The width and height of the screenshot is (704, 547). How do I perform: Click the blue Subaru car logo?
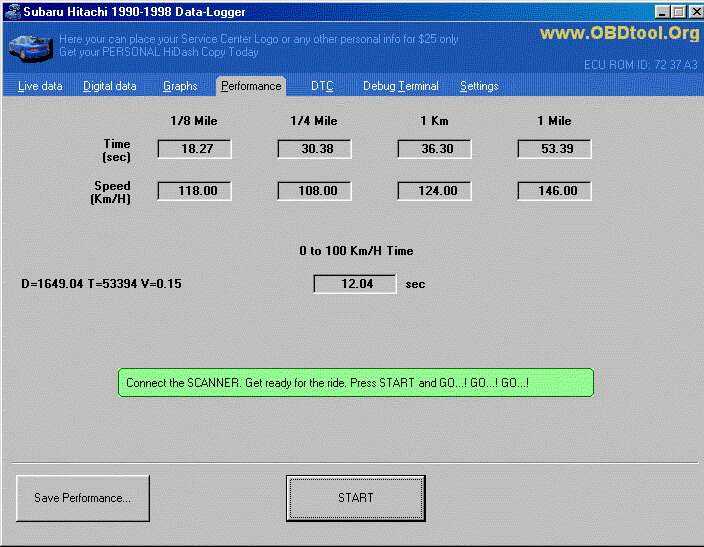pyautogui.click(x=31, y=49)
